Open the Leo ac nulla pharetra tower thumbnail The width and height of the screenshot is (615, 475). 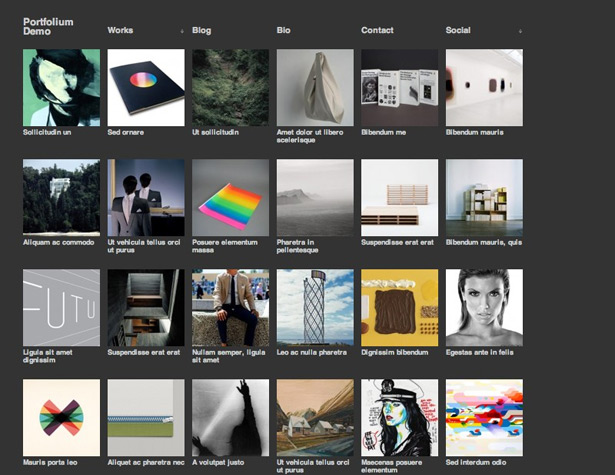[x=315, y=308]
